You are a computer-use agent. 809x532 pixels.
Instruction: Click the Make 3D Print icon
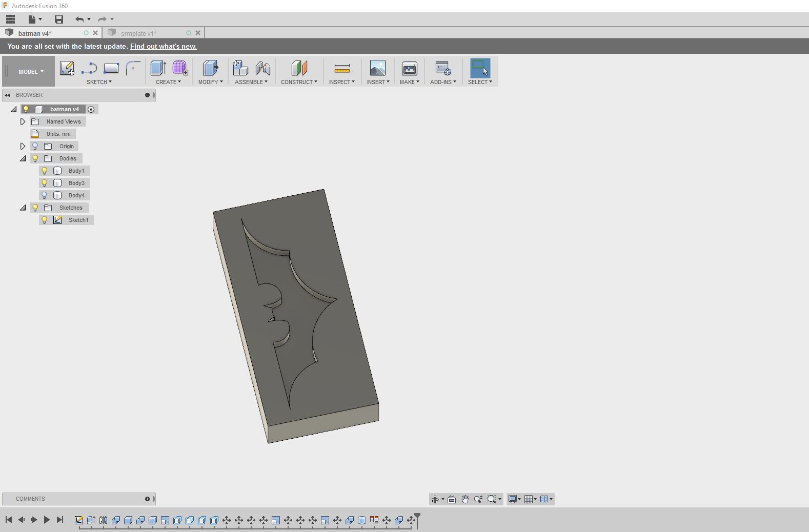(410, 68)
